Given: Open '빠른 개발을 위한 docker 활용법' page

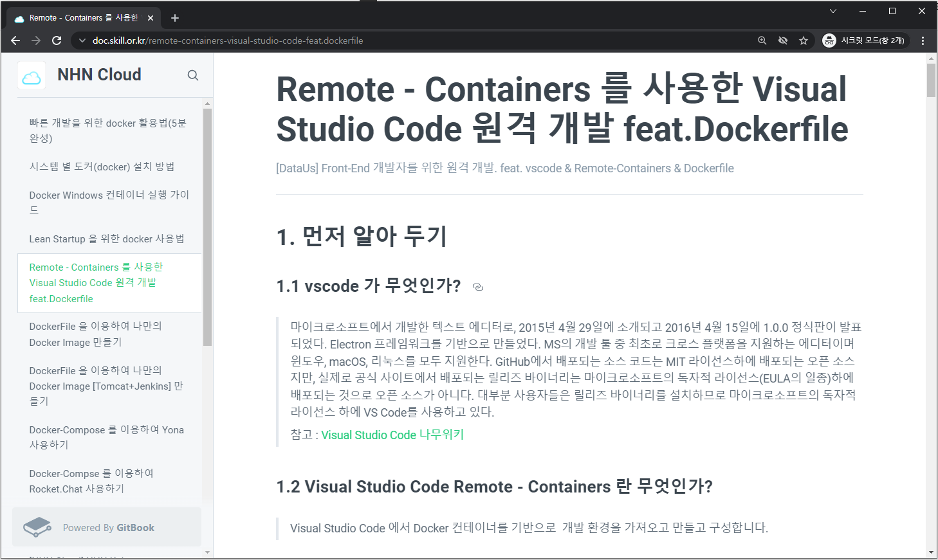Looking at the screenshot, I should point(109,131).
